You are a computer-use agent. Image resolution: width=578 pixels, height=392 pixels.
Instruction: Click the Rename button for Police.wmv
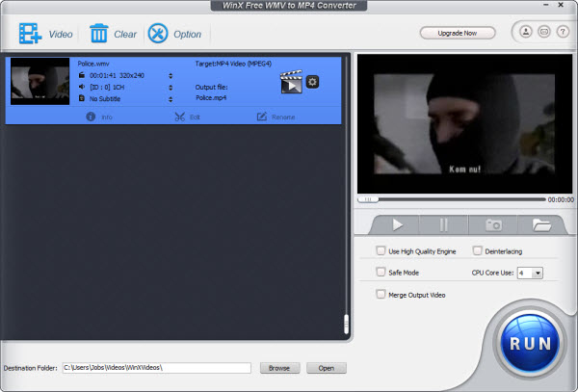pyautogui.click(x=276, y=117)
